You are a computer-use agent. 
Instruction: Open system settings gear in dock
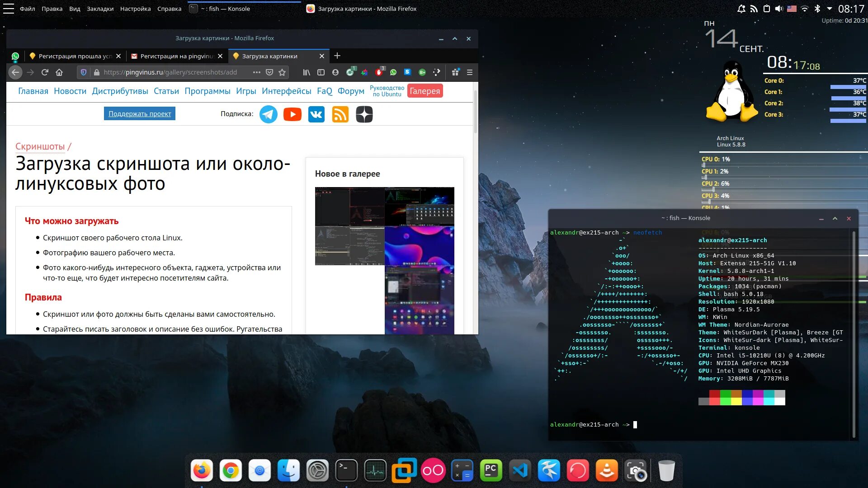317,471
